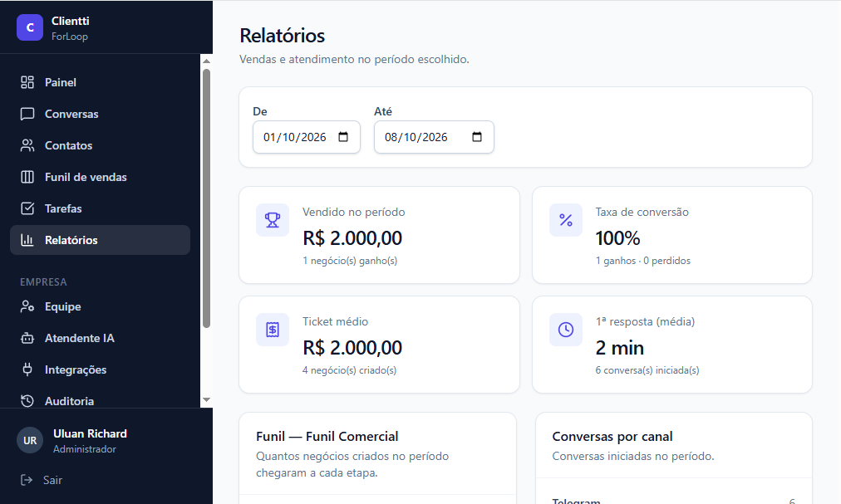Click the 2 min response value
This screenshot has width=841, height=504.
619,347
